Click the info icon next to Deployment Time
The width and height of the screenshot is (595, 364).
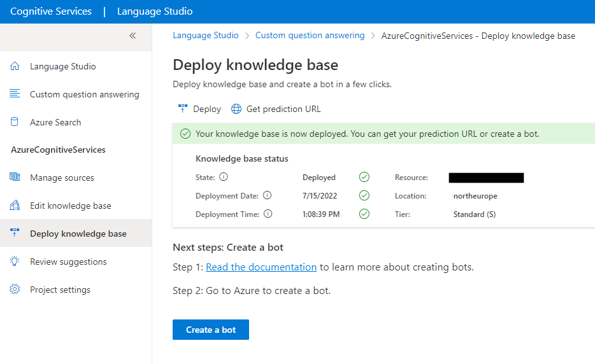tap(268, 213)
